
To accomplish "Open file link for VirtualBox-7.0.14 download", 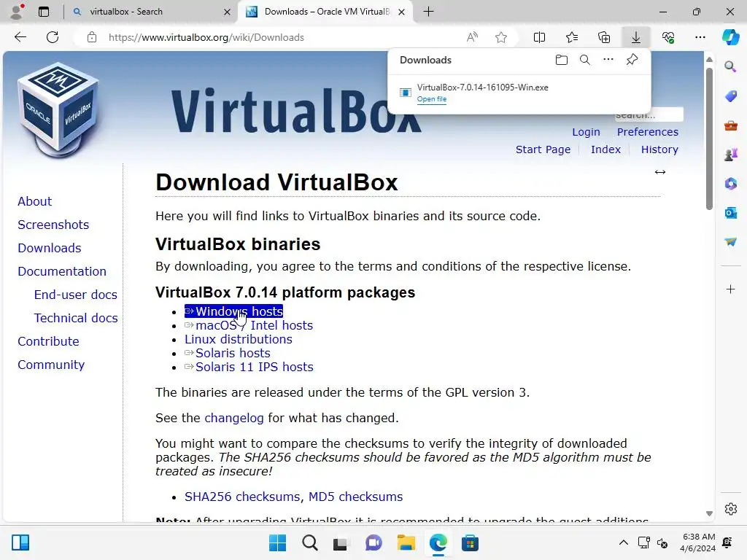I will coord(432,99).
